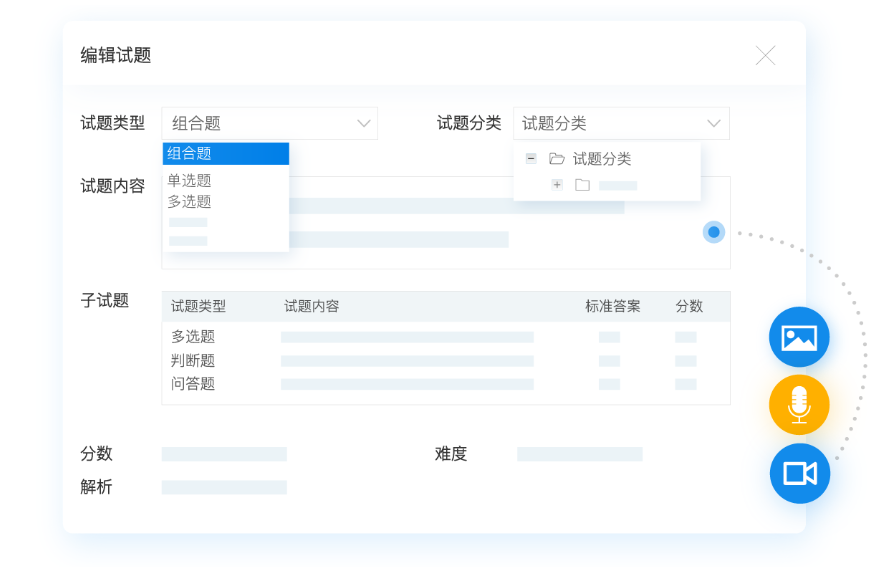The height and width of the screenshot is (567, 877).
Task: Click the open folder icon beside 试题分类
Action: pos(557,159)
